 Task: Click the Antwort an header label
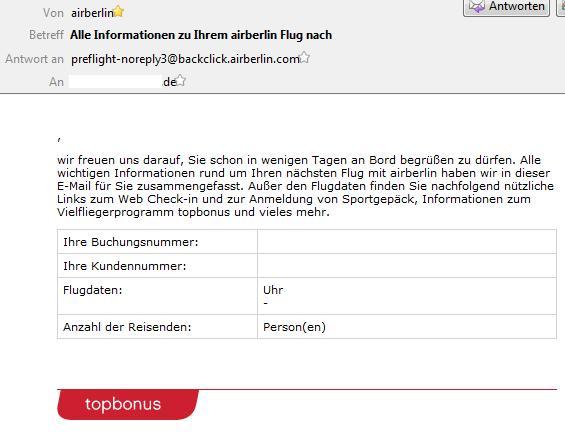(34, 59)
